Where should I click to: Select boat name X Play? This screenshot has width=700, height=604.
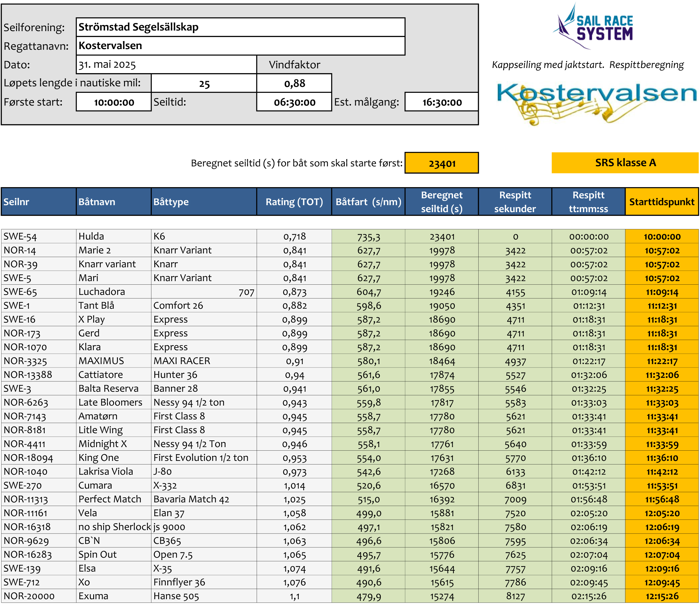coord(114,319)
